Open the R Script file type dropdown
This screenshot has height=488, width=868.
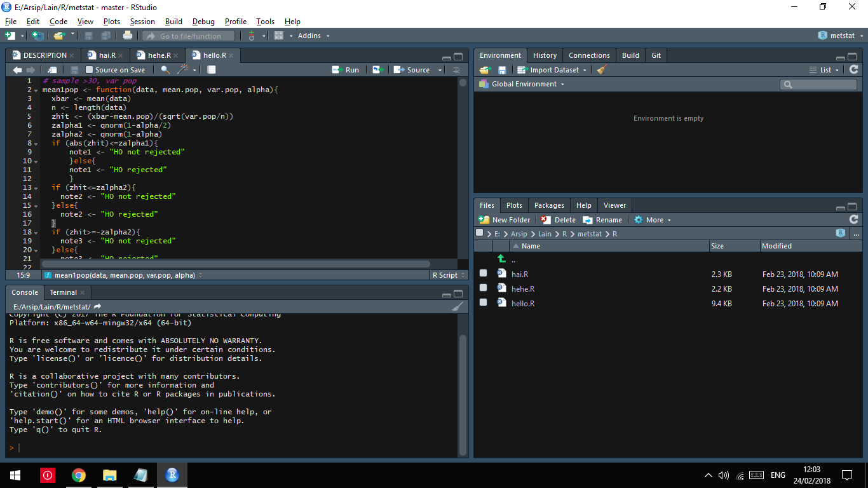tap(447, 275)
